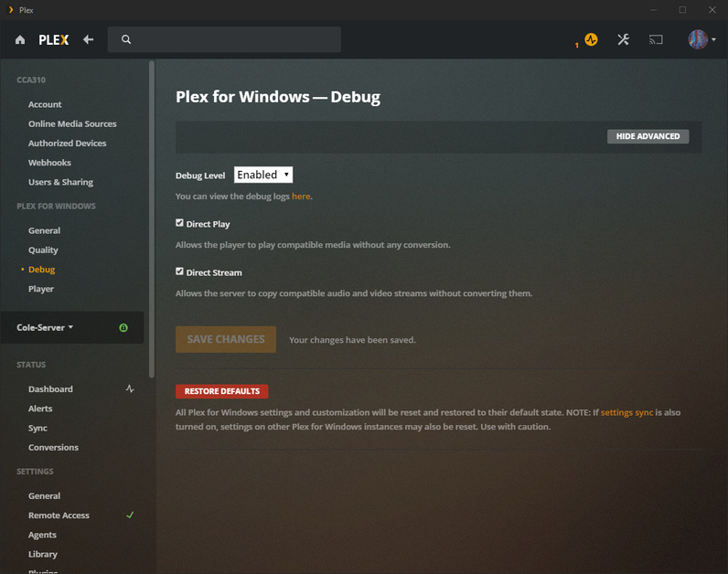728x574 pixels.
Task: Open Conversions page
Action: [x=53, y=448]
